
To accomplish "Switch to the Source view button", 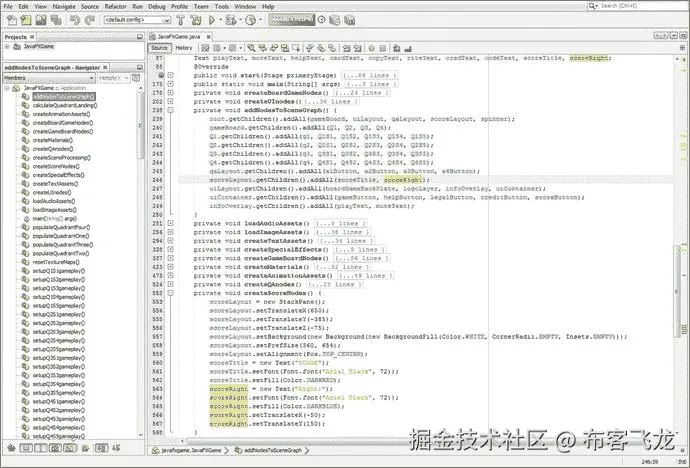I will pyautogui.click(x=159, y=48).
